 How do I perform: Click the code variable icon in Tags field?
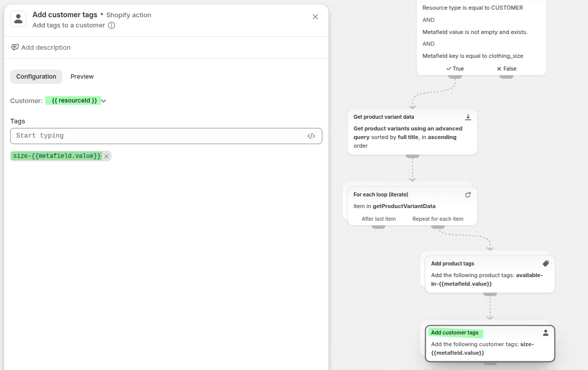[311, 136]
